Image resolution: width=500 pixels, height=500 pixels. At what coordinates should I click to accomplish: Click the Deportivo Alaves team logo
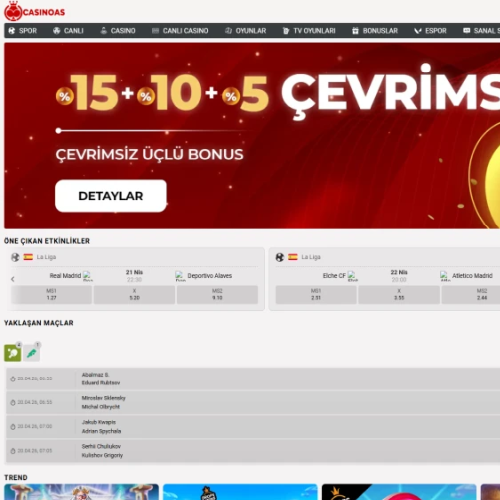(x=180, y=276)
